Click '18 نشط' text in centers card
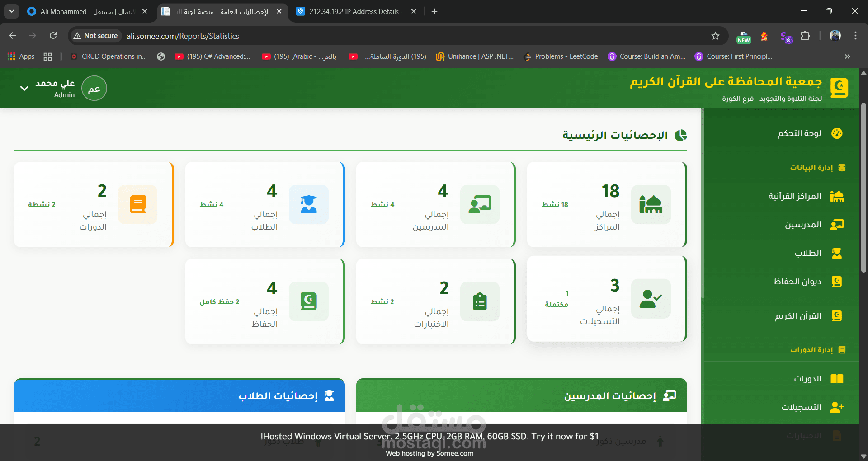The image size is (868, 461). [555, 205]
